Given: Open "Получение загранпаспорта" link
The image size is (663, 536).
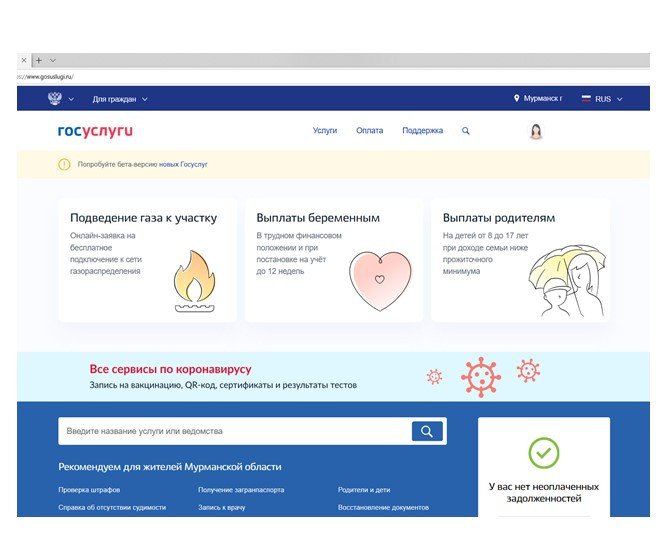Looking at the screenshot, I should (241, 490).
